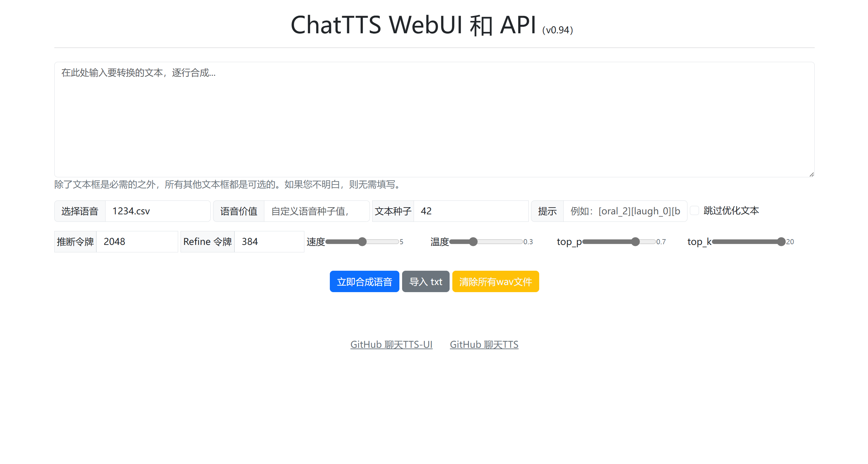Click the 跳过优化文本 label text
This screenshot has width=868, height=464.
731,211
